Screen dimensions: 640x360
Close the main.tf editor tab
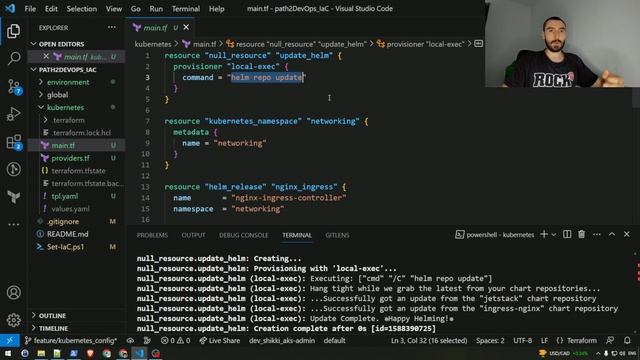click(x=186, y=27)
